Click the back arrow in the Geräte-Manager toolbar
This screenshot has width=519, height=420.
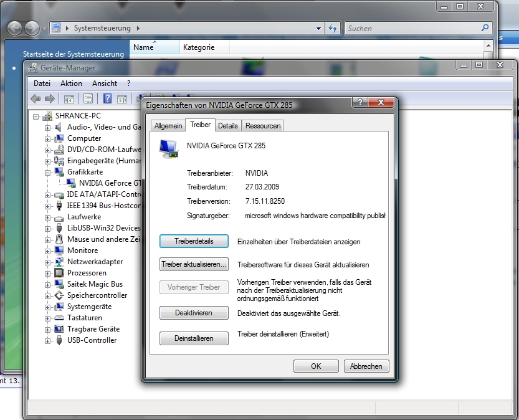coord(36,98)
